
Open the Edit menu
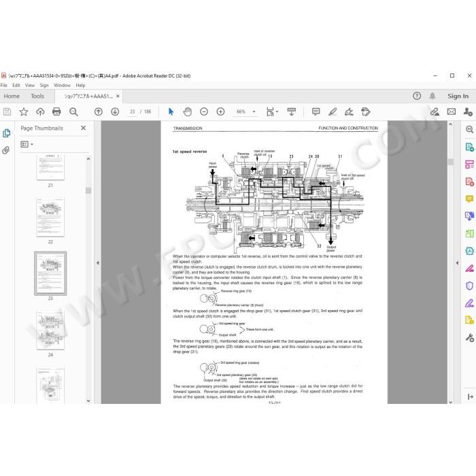[x=16, y=85]
